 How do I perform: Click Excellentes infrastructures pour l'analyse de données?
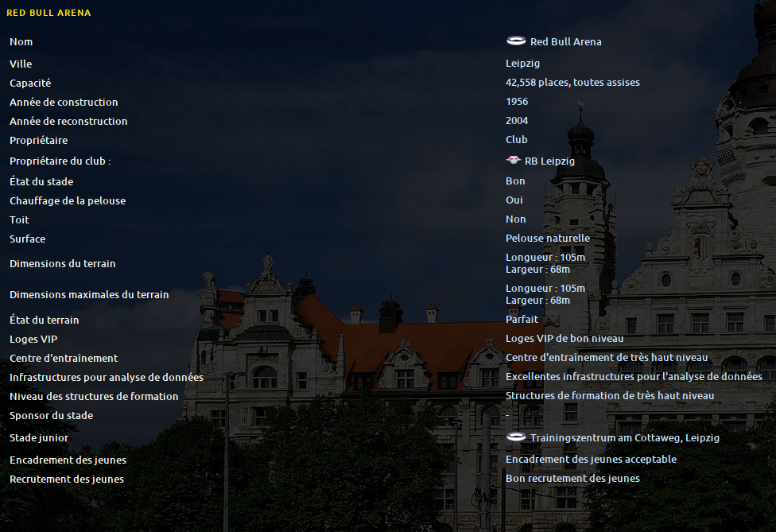pyautogui.click(x=634, y=377)
